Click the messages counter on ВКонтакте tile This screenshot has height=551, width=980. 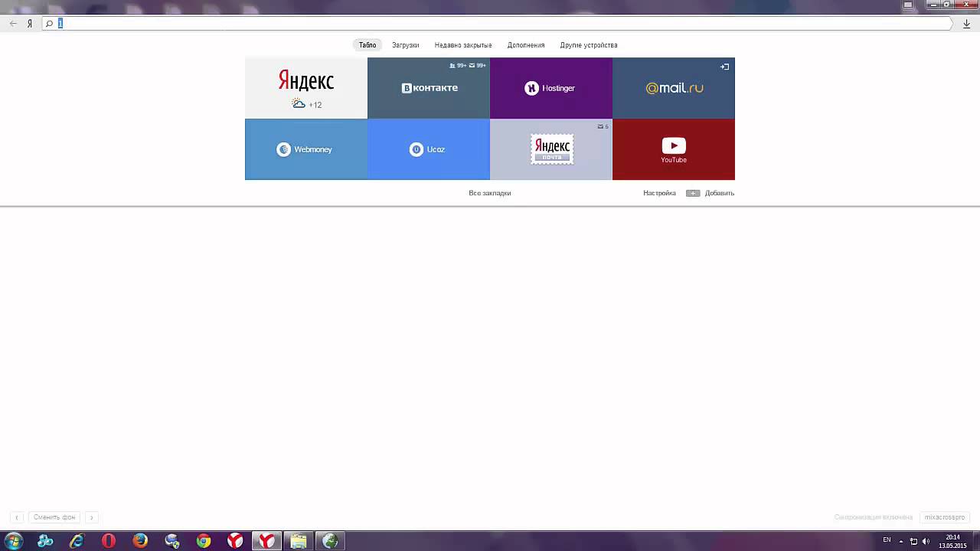(x=478, y=66)
